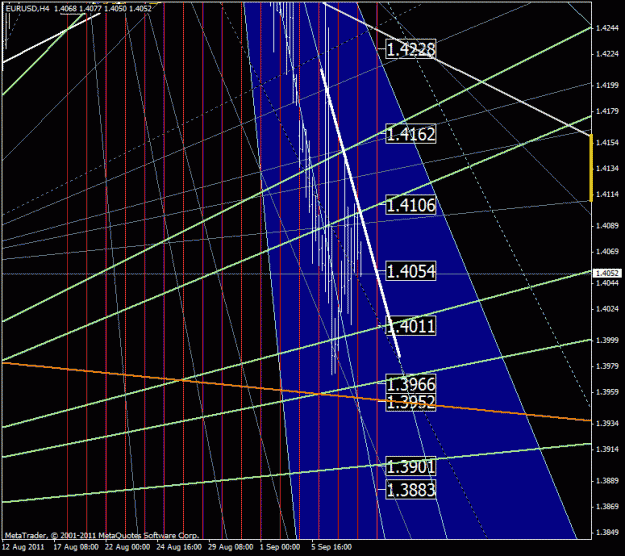
Task: Click the 1.3849 price axis value
Action: click(607, 532)
